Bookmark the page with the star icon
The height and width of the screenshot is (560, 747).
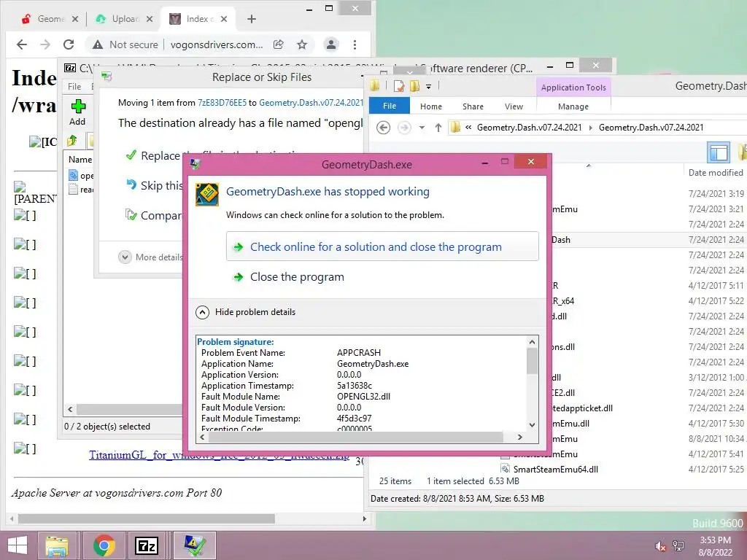point(302,44)
